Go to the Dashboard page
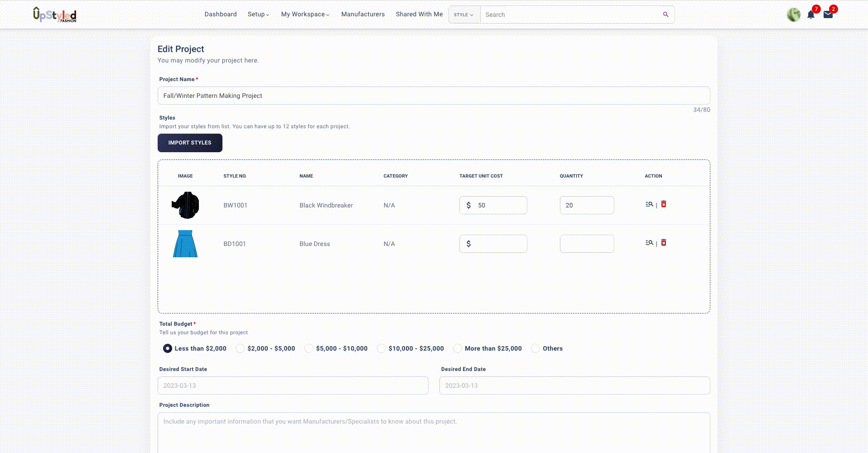The image size is (868, 453). (x=221, y=14)
